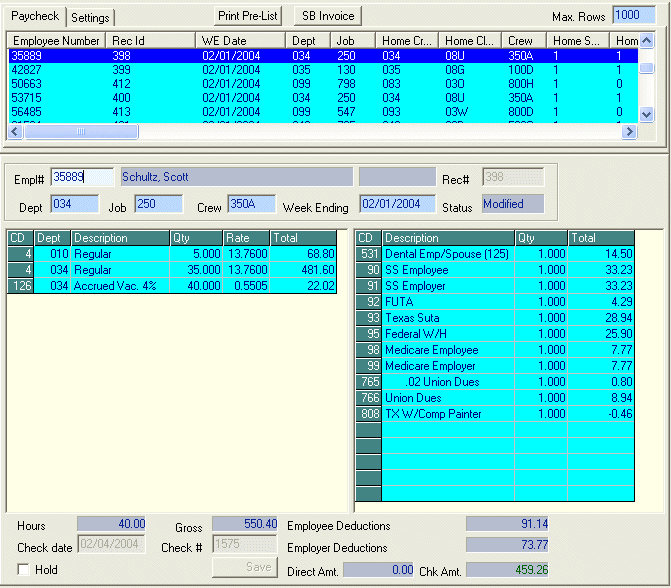This screenshot has height=588, width=671.
Task: Select .02 Union Dues row
Action: [x=495, y=382]
